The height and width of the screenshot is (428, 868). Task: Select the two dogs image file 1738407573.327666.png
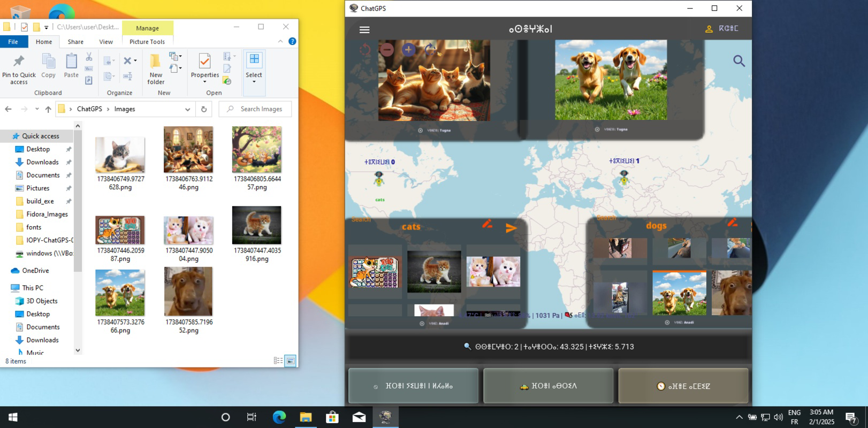click(120, 301)
